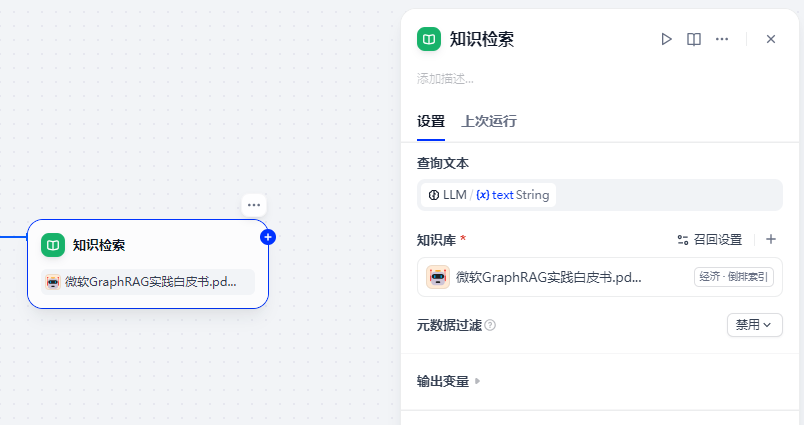Run this step with the play icon
Viewport: 804px width, 425px height.
pos(666,39)
